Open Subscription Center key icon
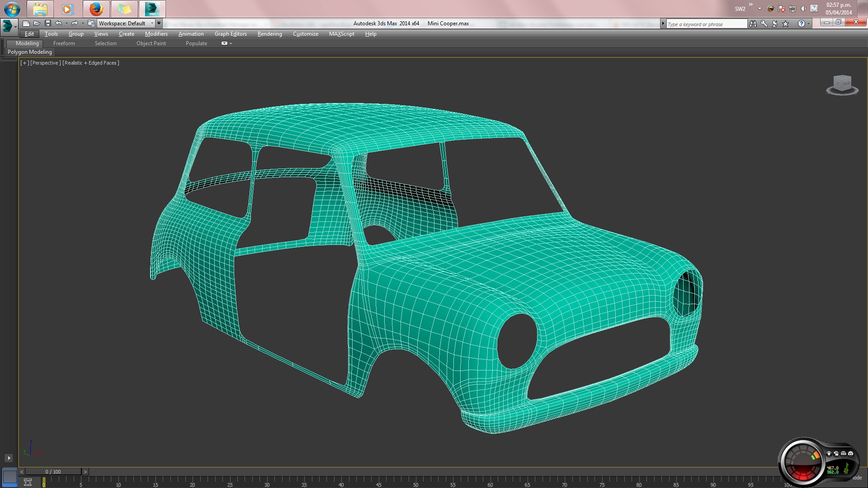Screen dimensions: 868x488 (764, 24)
